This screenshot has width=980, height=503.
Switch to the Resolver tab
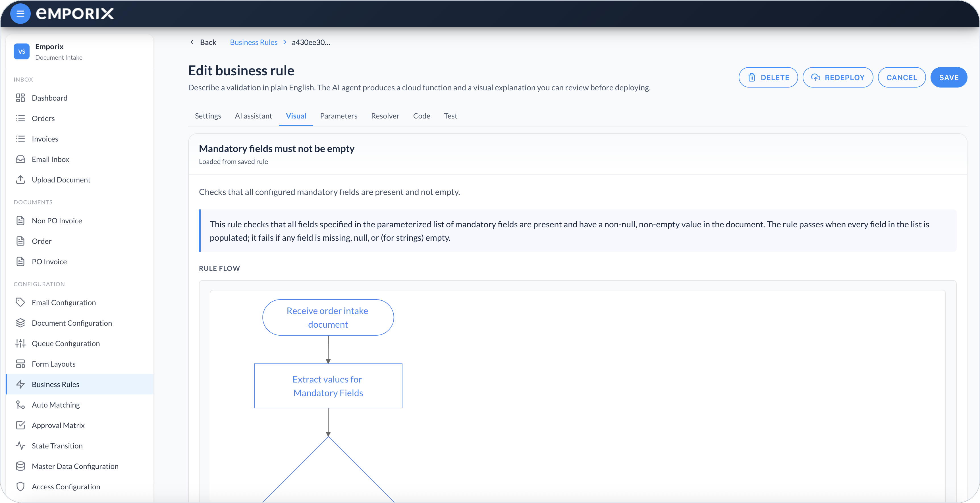point(385,116)
